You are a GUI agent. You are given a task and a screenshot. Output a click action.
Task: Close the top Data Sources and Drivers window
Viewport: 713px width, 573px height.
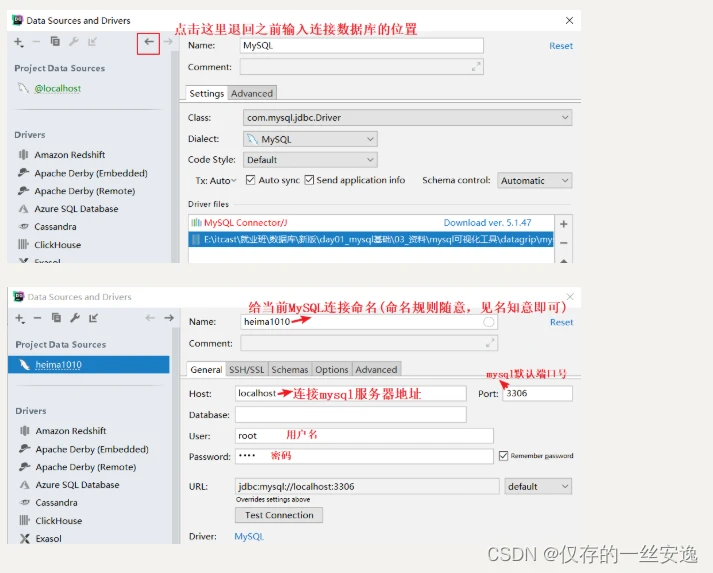pos(569,20)
